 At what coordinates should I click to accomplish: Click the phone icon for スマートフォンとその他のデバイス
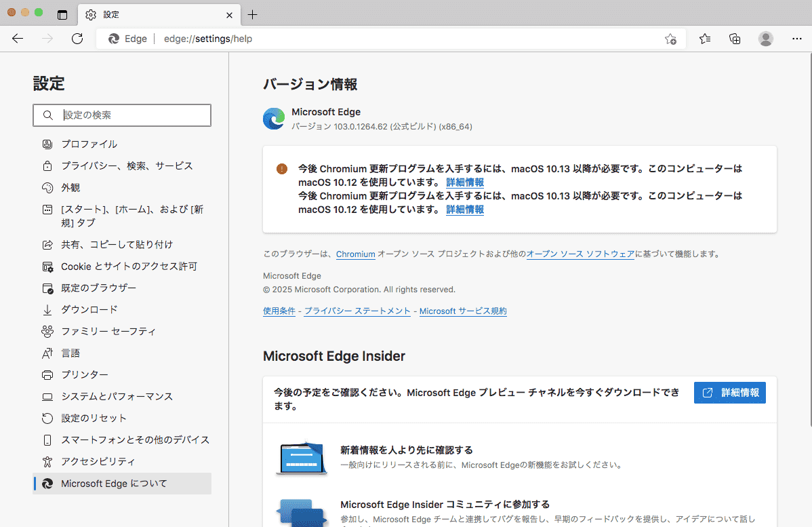(47, 440)
